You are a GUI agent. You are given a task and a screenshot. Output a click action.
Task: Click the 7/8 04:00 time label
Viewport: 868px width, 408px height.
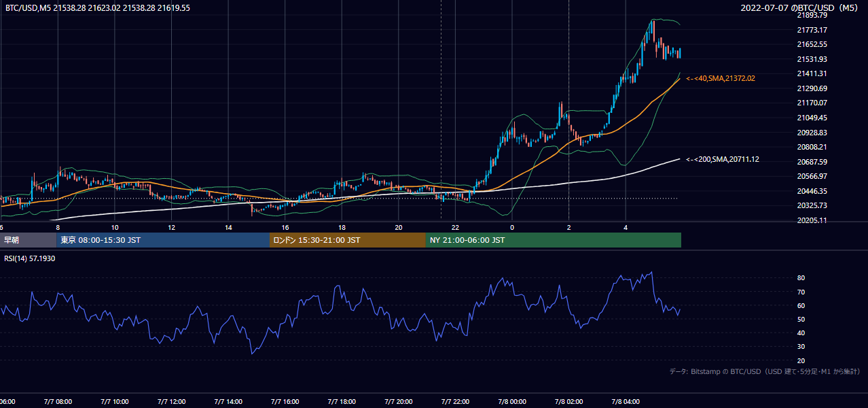click(x=626, y=402)
